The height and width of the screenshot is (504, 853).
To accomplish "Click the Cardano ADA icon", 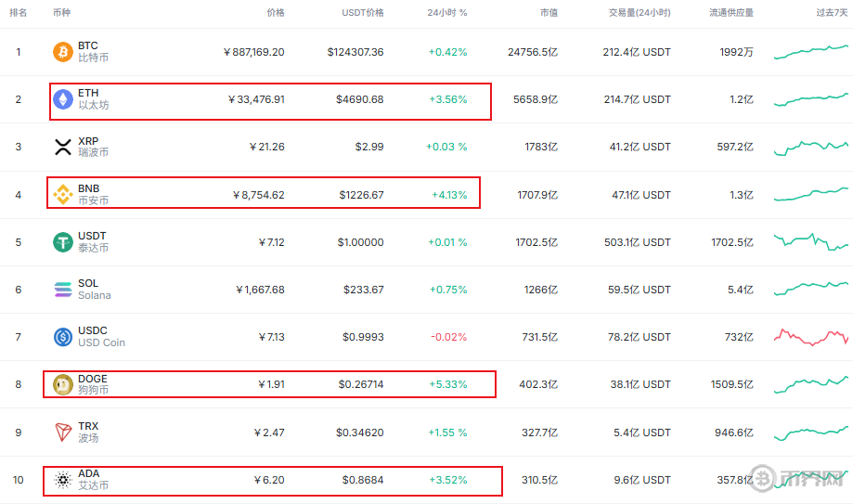I will tap(63, 480).
